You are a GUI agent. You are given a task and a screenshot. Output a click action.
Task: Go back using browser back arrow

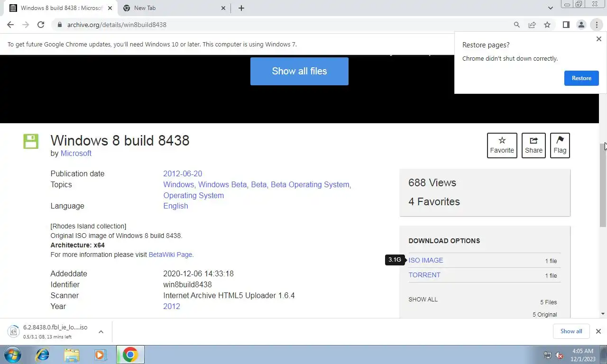pyautogui.click(x=10, y=25)
